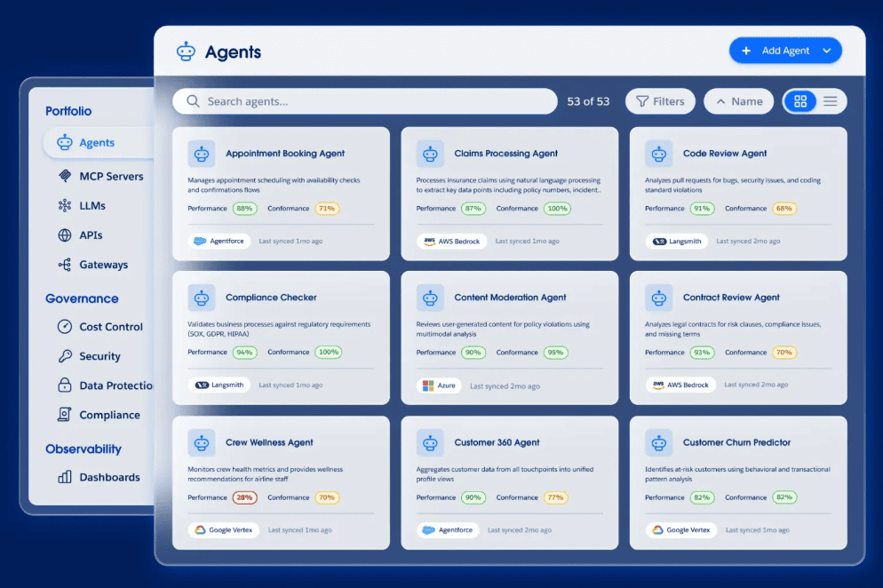883x588 pixels.
Task: Open the Claims Processing Agent card title
Action: (505, 153)
